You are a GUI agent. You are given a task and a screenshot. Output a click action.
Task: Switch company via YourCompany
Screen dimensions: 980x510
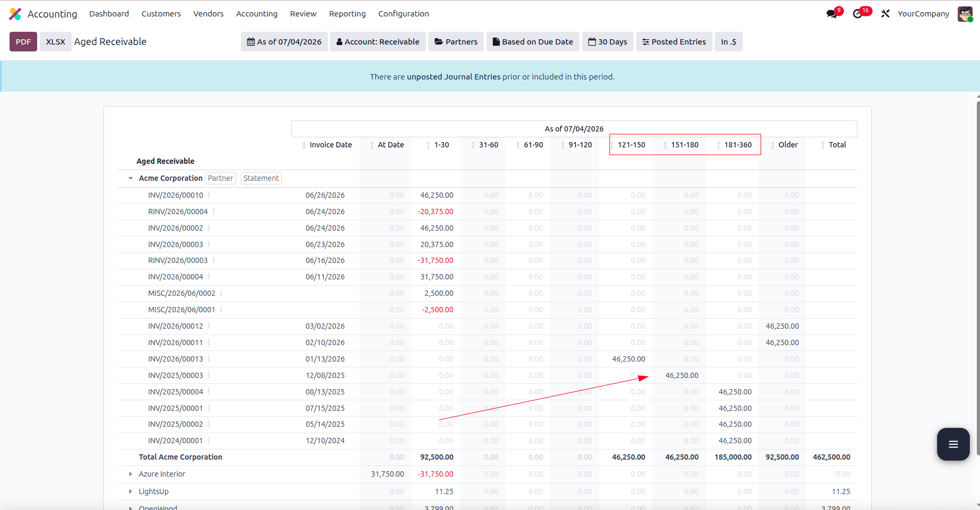pos(923,14)
